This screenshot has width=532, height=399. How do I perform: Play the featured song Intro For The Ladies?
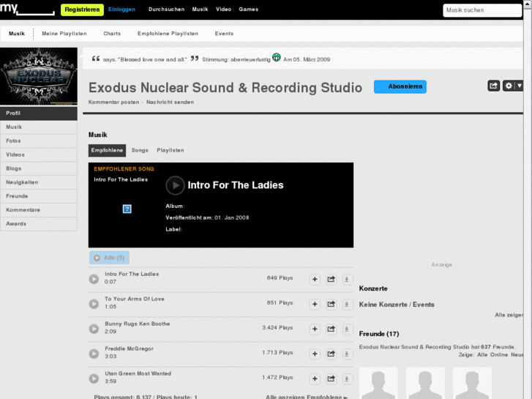coord(175,185)
